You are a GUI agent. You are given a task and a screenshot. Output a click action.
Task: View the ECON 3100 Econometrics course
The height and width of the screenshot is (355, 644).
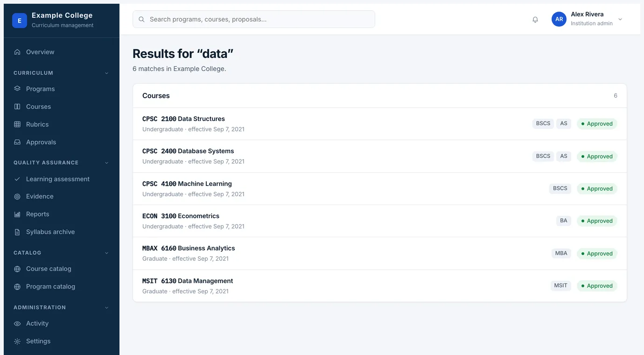pos(380,221)
